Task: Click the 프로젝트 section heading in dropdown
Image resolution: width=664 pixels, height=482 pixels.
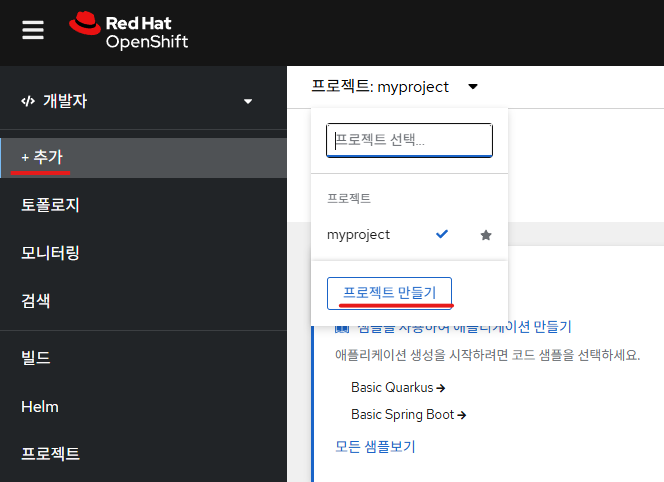Action: click(x=349, y=198)
